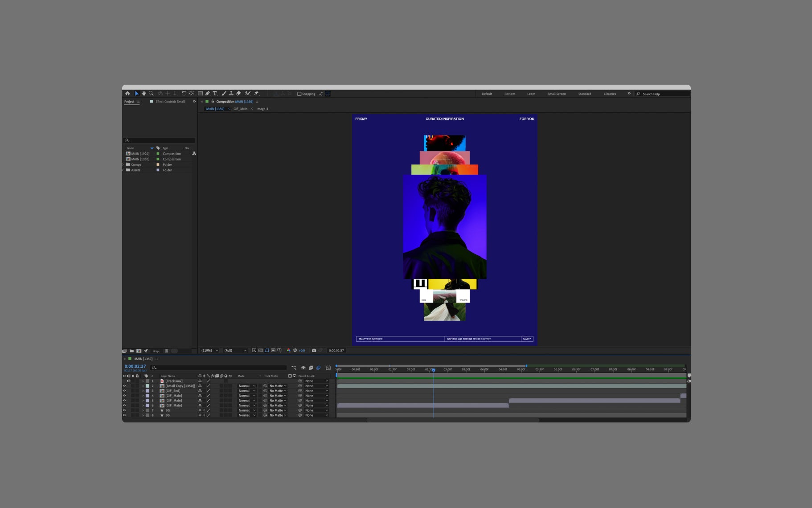812x508 pixels.
Task: Open blending Mode dropdown for GIF_End layer
Action: 247,391
